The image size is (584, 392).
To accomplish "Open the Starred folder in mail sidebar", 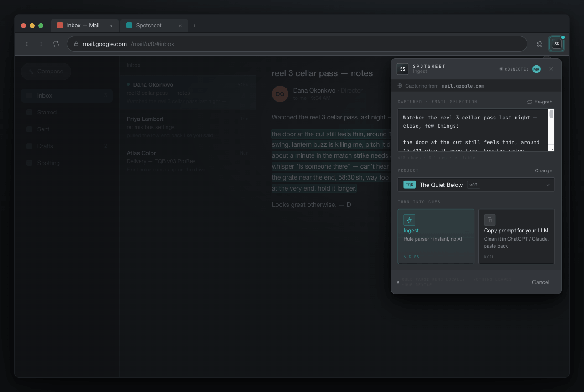I will (x=67, y=112).
